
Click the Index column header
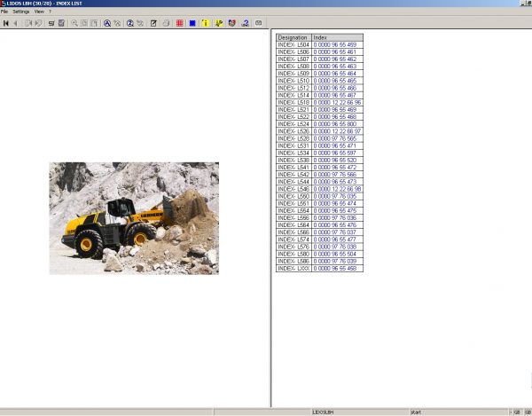coord(337,37)
